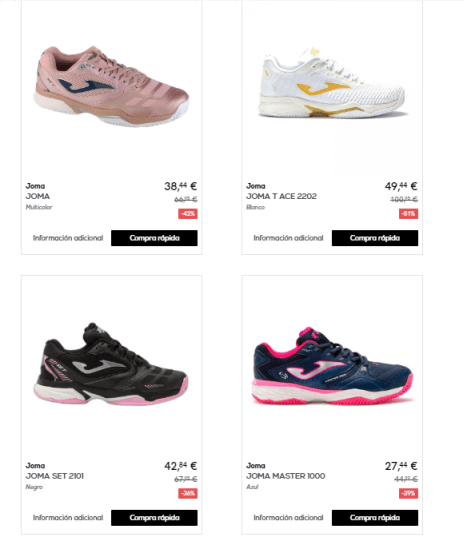This screenshot has height=553, width=475.
Task: Open the black Joma Set 2101 shoe image
Action: pos(111,364)
